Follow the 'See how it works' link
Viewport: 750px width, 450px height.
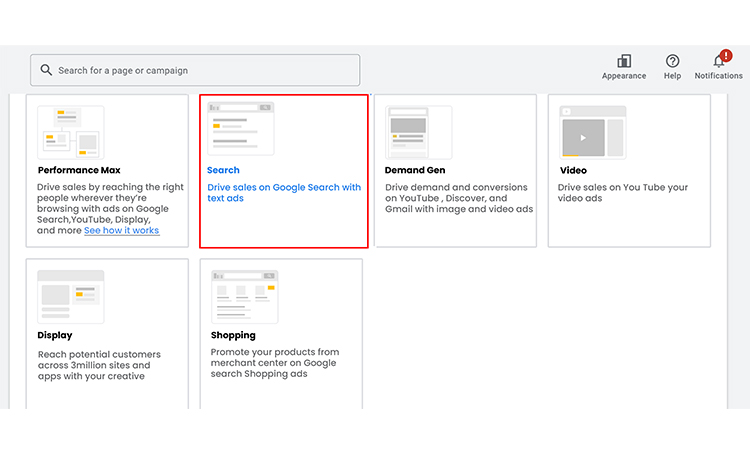tap(121, 230)
